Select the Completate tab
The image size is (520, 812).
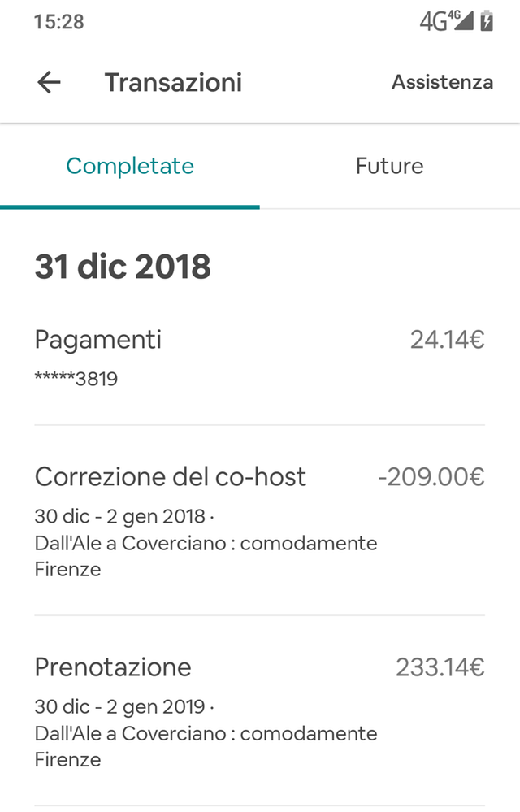[129, 166]
